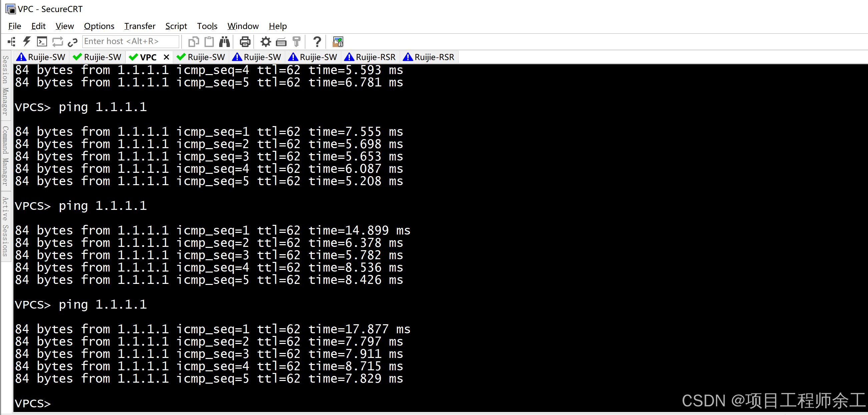
Task: Click the Quick Connect lightning icon
Action: coord(27,42)
